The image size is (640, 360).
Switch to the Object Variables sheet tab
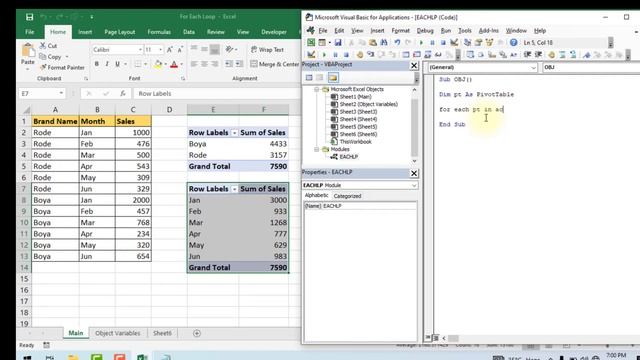coord(118,333)
